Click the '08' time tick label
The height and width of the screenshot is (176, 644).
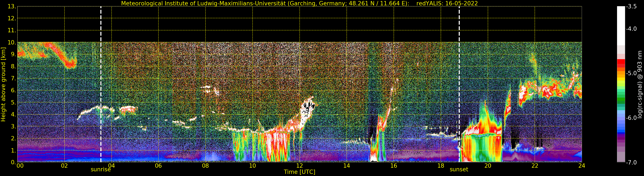pos(205,166)
